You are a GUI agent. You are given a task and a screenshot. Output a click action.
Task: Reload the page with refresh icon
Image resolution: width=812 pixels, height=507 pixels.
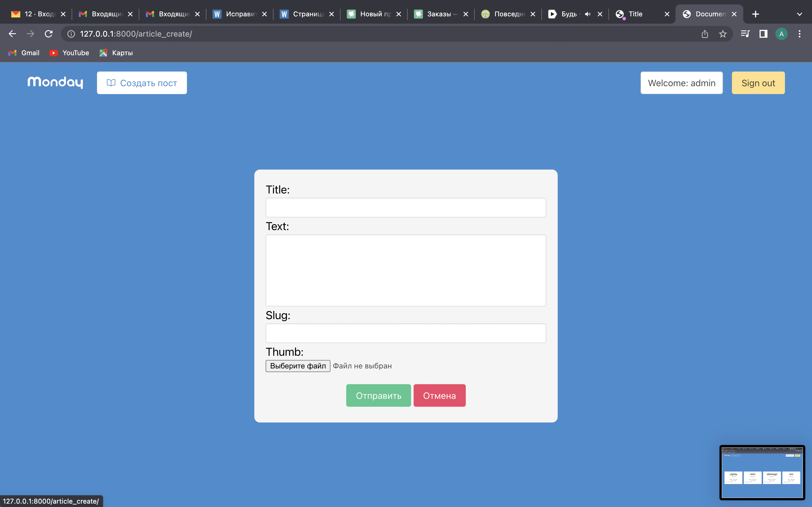click(x=49, y=34)
